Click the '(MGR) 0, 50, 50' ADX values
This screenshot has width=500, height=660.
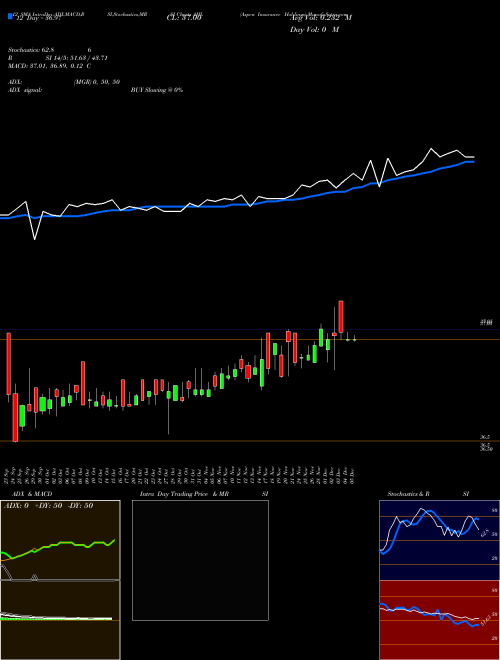(x=97, y=82)
